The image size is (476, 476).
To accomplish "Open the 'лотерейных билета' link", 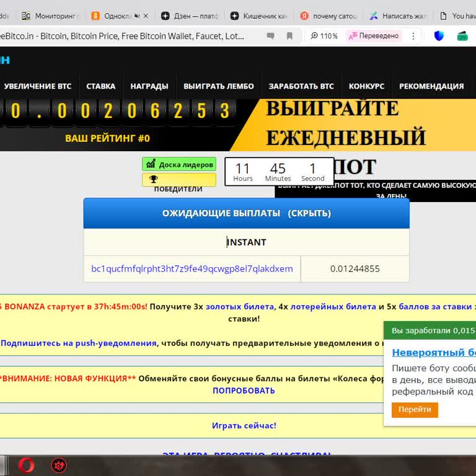I will [x=333, y=307].
